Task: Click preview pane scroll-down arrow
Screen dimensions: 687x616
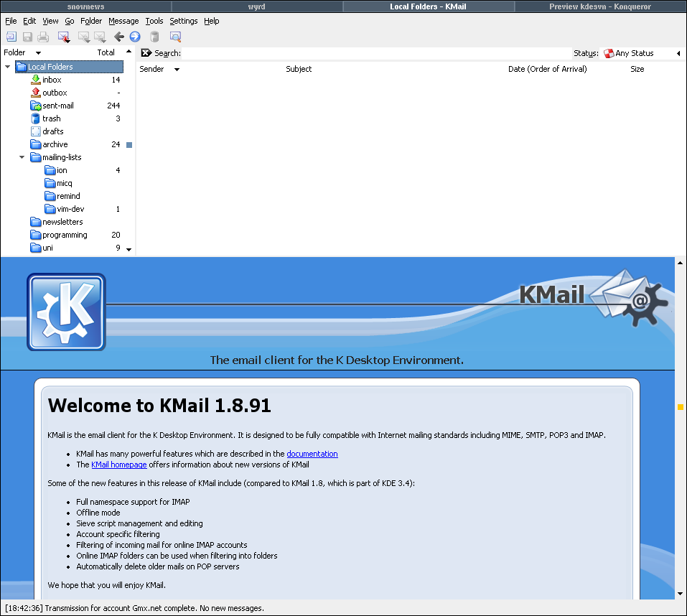Action: pyautogui.click(x=680, y=594)
